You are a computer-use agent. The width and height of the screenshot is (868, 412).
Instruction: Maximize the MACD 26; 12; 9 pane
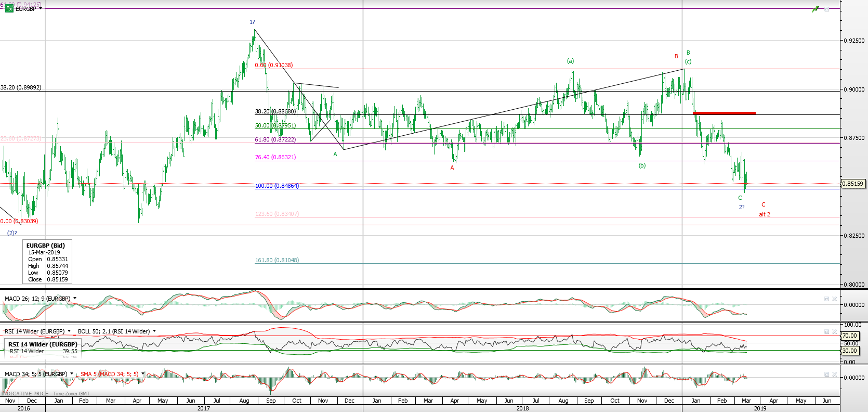826,299
